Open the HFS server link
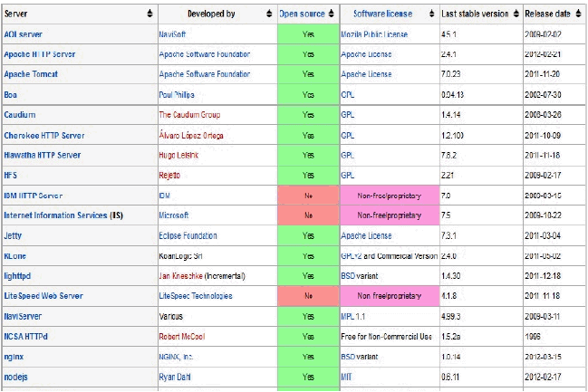 pos(11,176)
